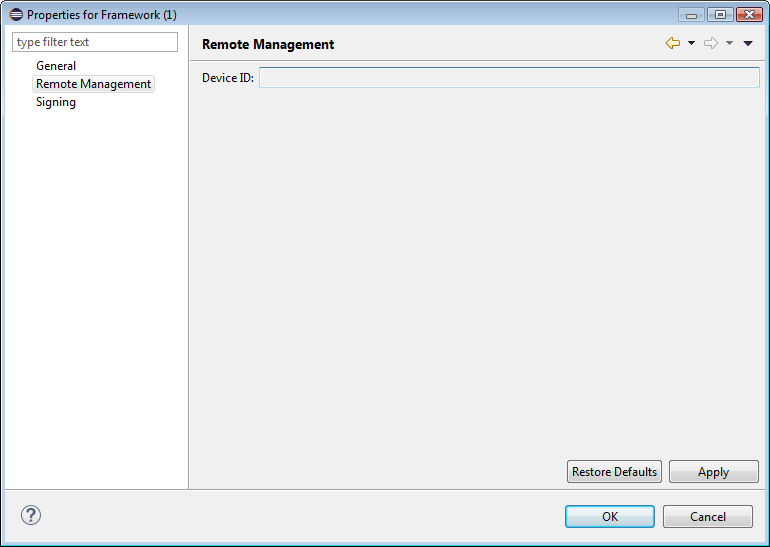Click the yellow Back navigation arrow
Viewport: 770px width, 547px height.
coord(673,44)
